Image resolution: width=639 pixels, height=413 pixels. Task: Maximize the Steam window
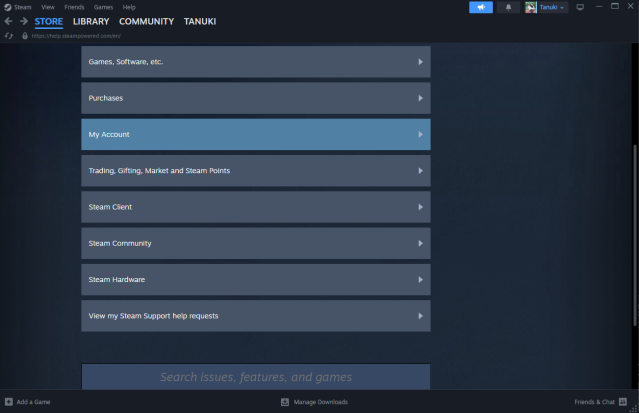pyautogui.click(x=615, y=7)
